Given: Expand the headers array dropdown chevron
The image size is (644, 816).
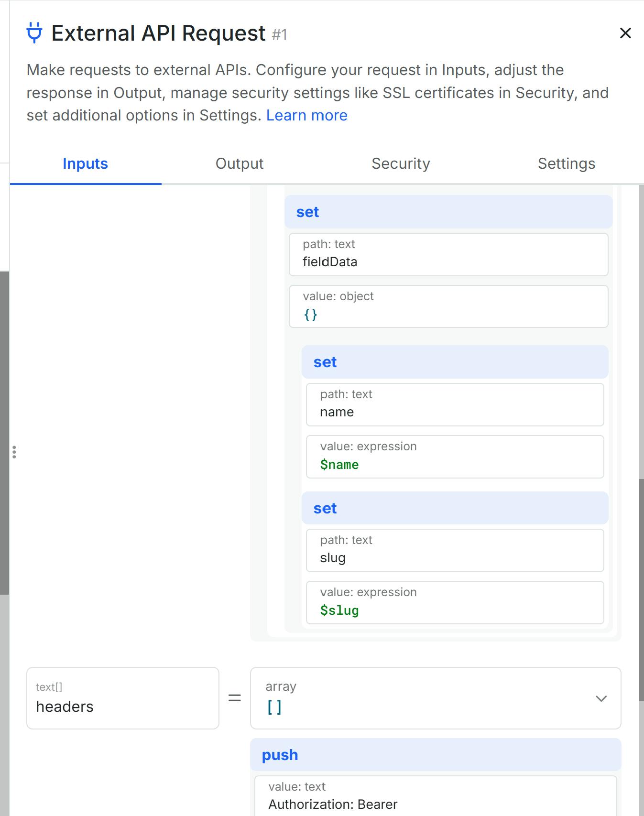Looking at the screenshot, I should click(601, 698).
